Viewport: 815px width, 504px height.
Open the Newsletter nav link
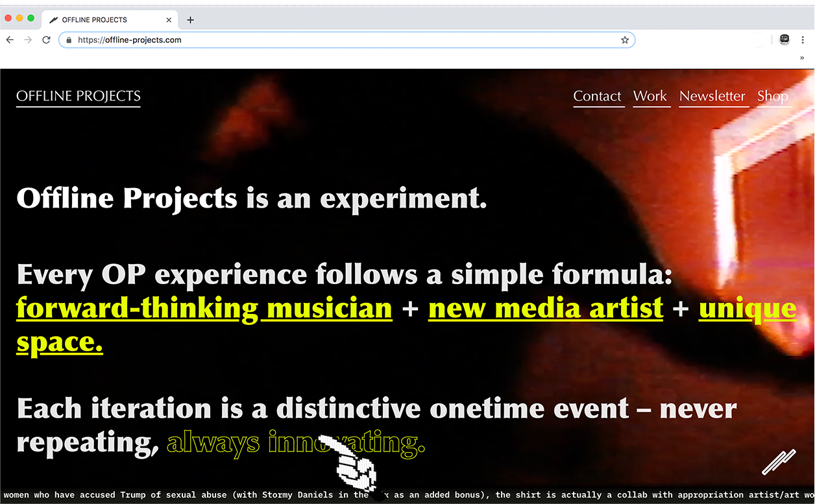(712, 96)
